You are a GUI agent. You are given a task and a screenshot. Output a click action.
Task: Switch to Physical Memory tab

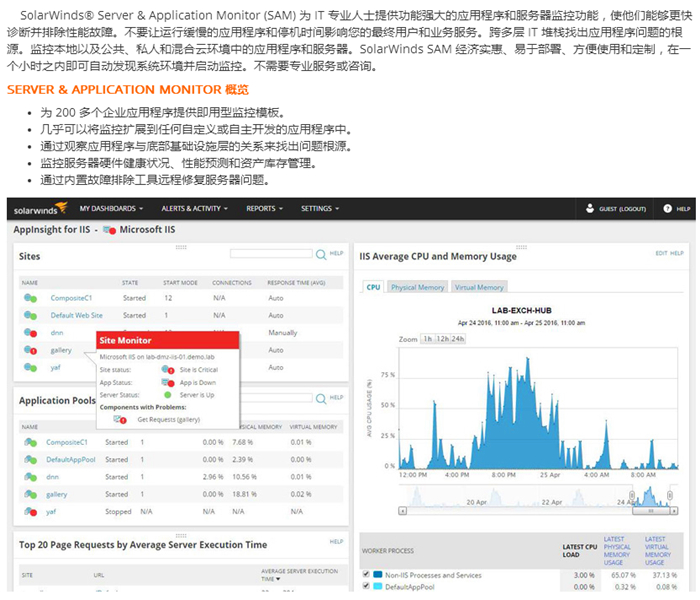click(x=417, y=287)
